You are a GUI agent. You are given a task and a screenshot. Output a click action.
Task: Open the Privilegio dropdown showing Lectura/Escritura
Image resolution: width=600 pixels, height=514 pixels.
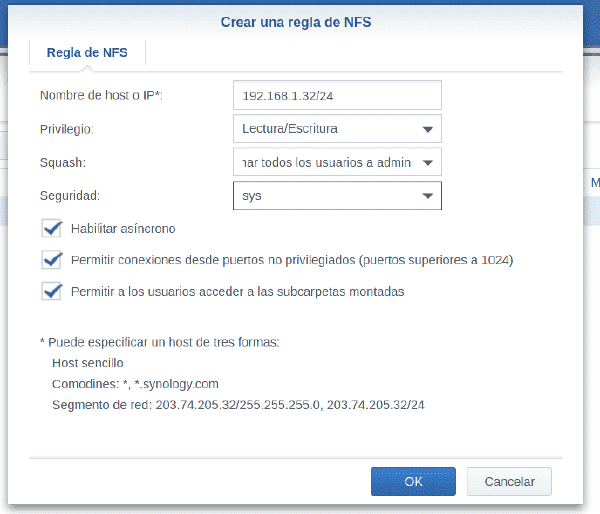[x=337, y=129]
